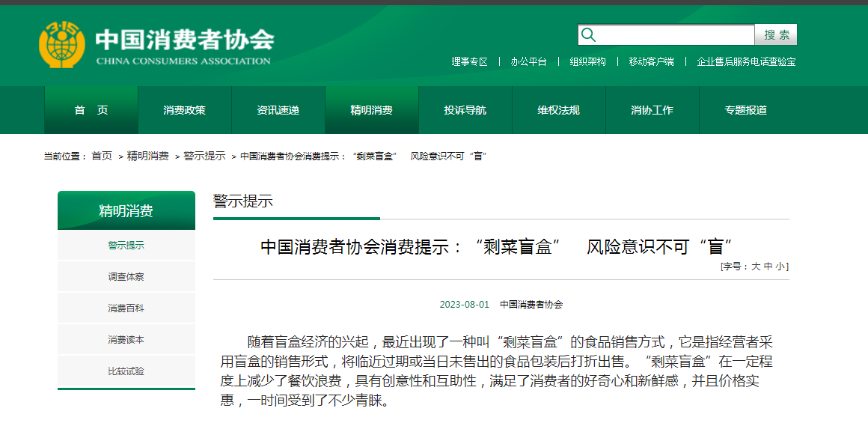Open 消费政策 navigation menu item
Image resolution: width=868 pixels, height=429 pixels.
[184, 110]
